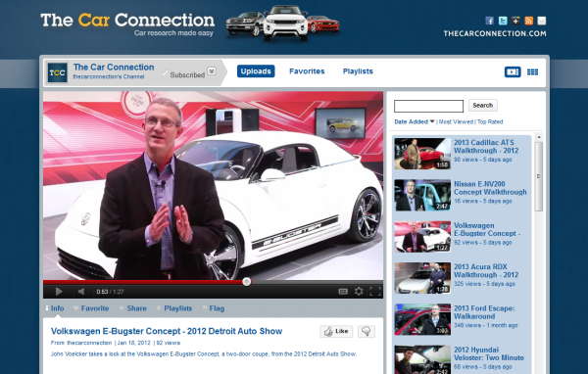Open Volkswagen E-Bugster sidebar thumbnail
588x374 pixels.
tap(422, 237)
